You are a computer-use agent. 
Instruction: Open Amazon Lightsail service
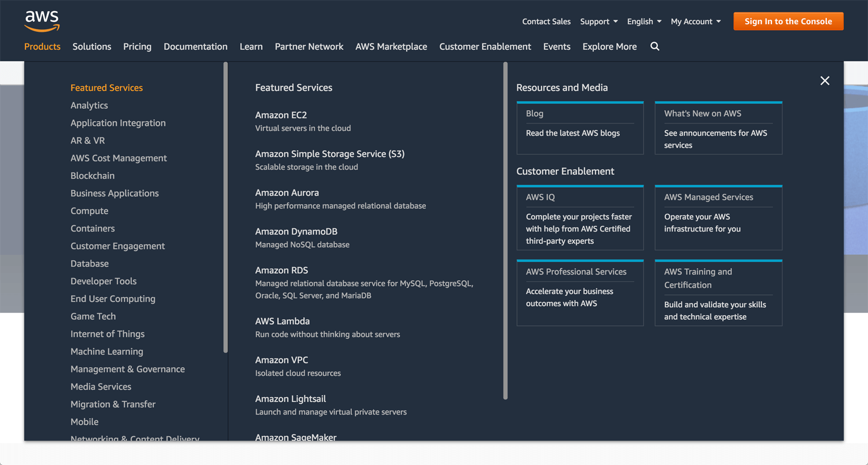pos(290,399)
